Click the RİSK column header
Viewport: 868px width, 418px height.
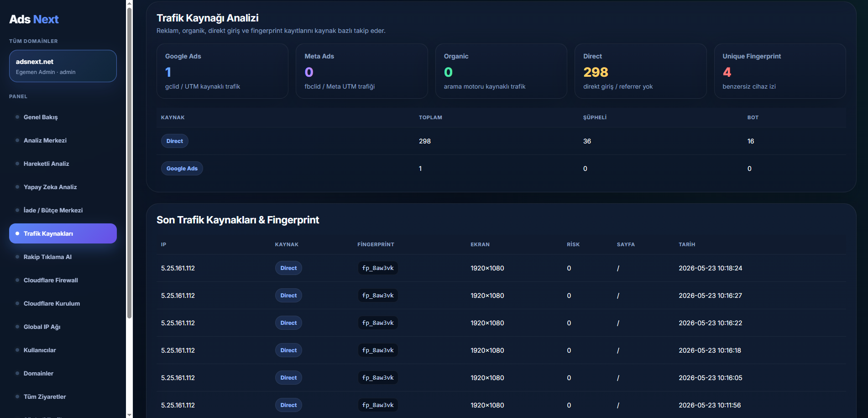tap(573, 244)
